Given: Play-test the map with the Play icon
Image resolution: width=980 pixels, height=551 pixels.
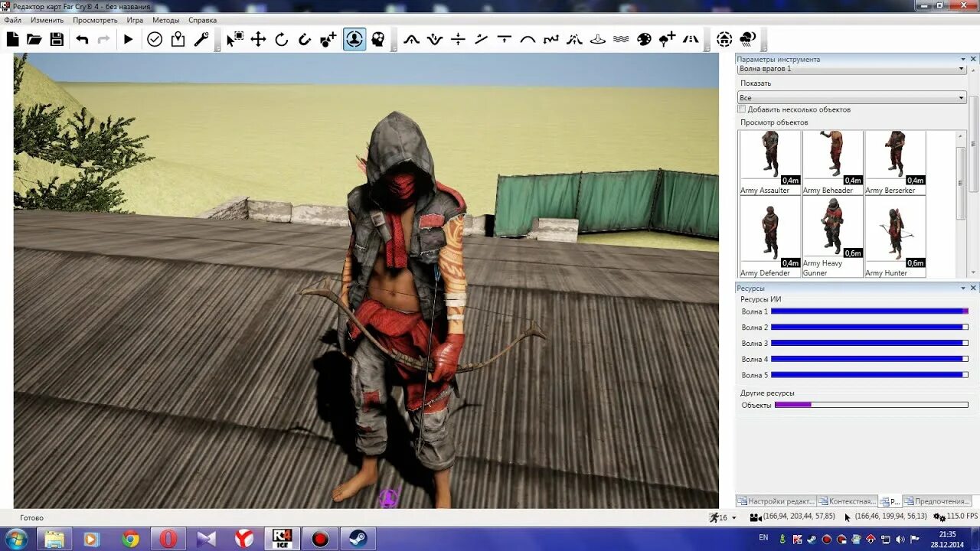Looking at the screenshot, I should (129, 39).
